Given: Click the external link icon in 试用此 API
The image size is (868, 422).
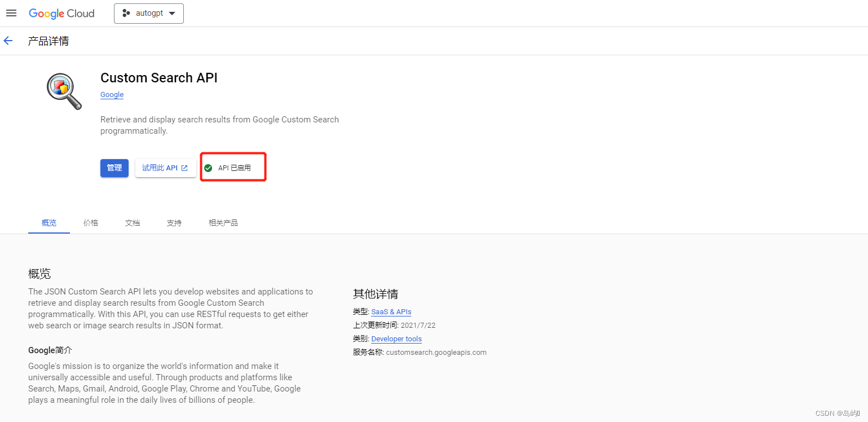Looking at the screenshot, I should pos(184,168).
